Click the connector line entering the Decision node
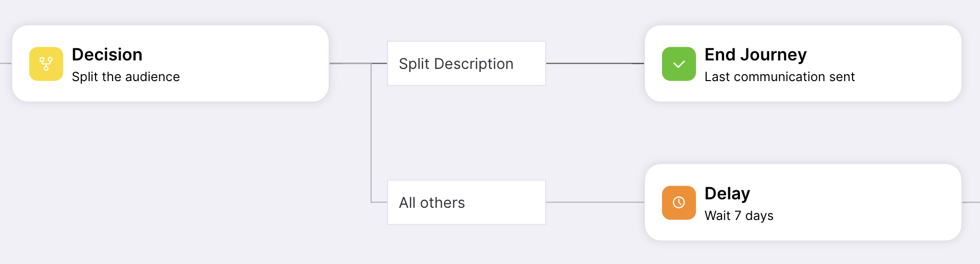Screen dimensions: 980x264 [x=5, y=64]
